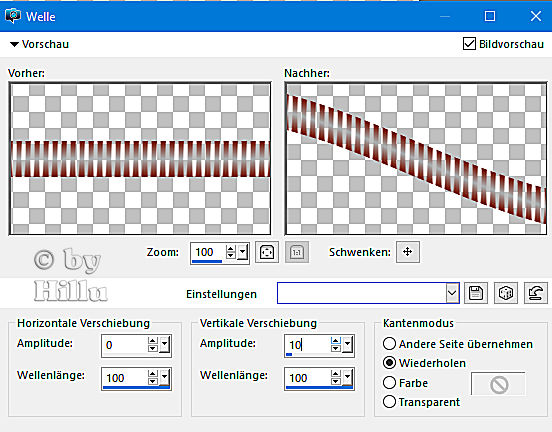The width and height of the screenshot is (552, 432).
Task: Randomize parameters with the dice icon
Action: point(506,293)
